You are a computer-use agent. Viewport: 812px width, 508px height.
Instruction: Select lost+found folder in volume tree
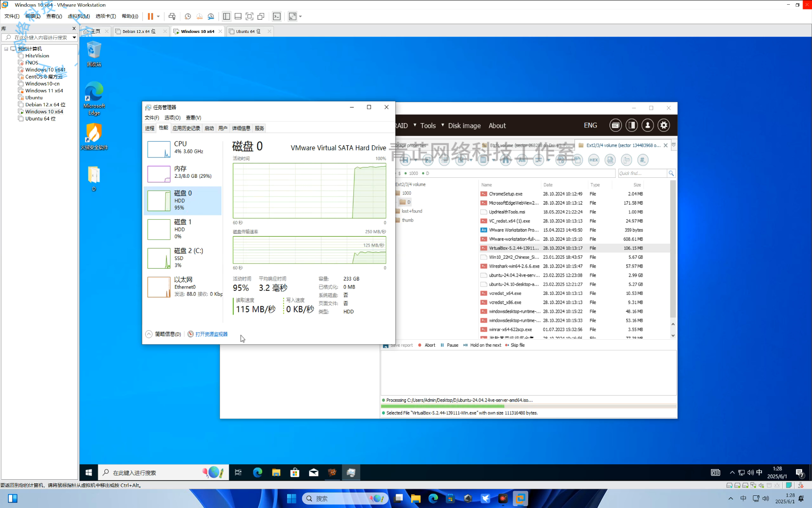412,211
